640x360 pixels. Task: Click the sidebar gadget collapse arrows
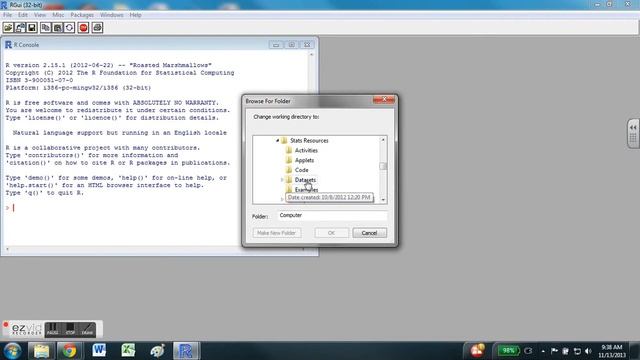(x=633, y=128)
